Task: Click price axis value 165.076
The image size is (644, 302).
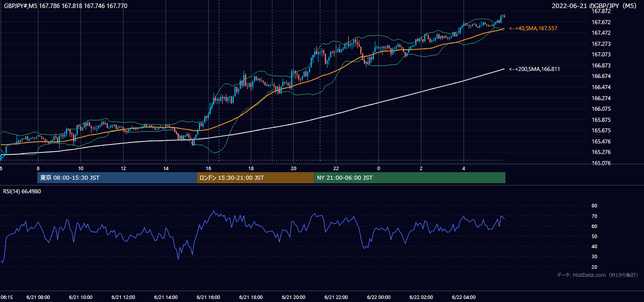Action: (x=601, y=163)
